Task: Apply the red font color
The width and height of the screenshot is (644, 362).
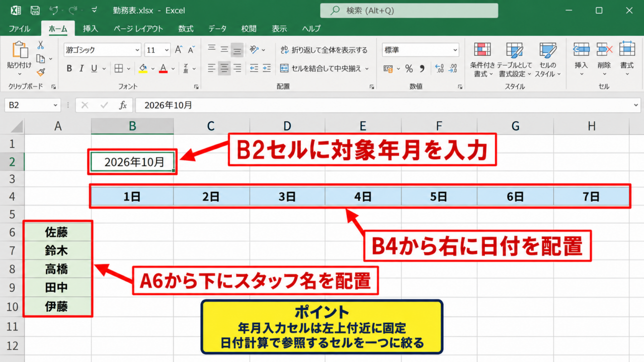Action: (163, 68)
